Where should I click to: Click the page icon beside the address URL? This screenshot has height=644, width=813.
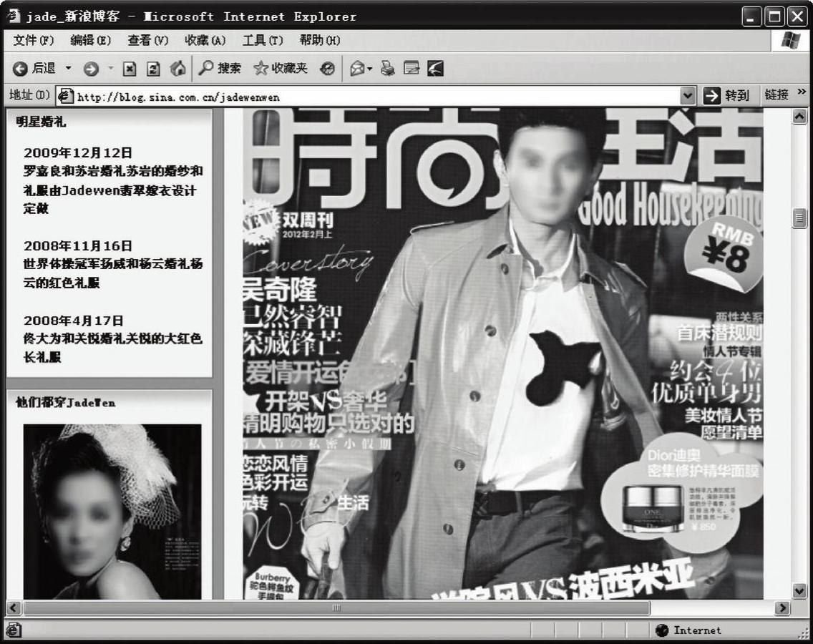66,96
